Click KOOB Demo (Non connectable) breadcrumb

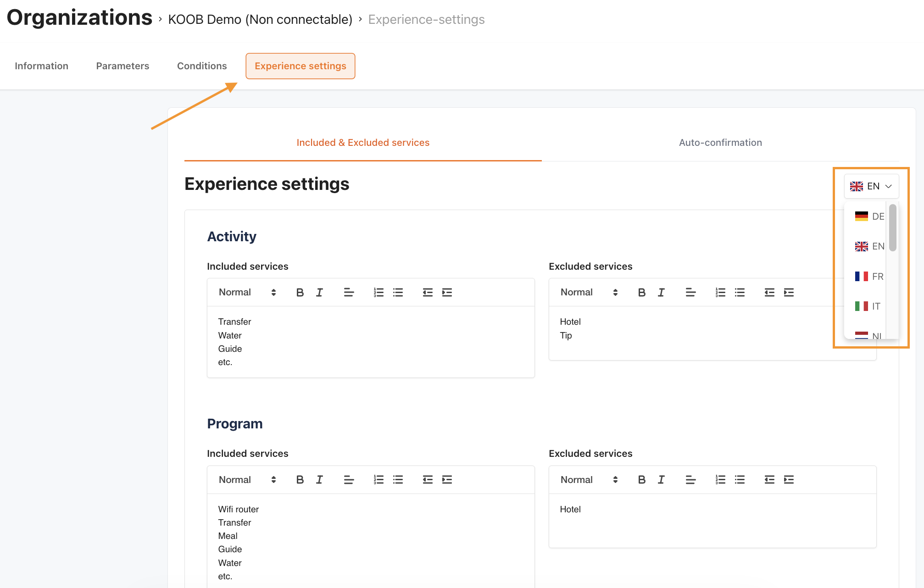[x=260, y=20]
